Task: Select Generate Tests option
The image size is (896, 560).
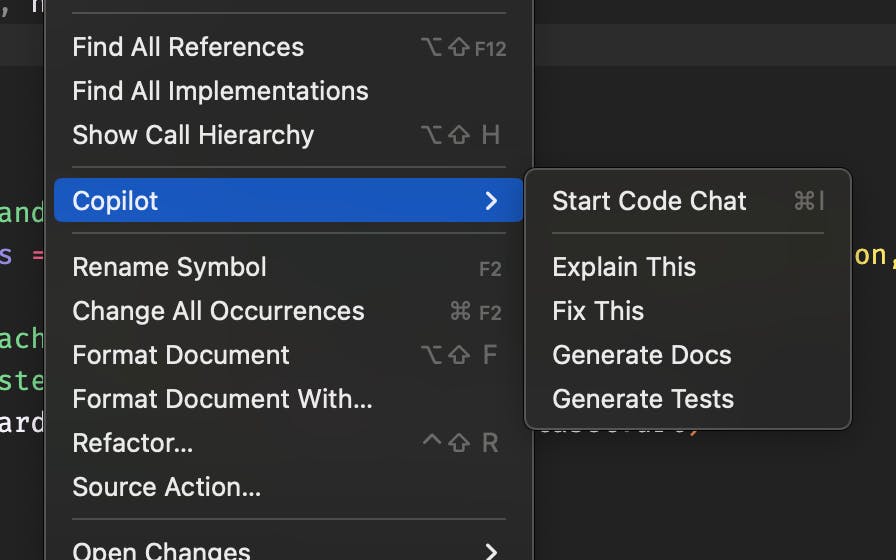Action: [688, 399]
